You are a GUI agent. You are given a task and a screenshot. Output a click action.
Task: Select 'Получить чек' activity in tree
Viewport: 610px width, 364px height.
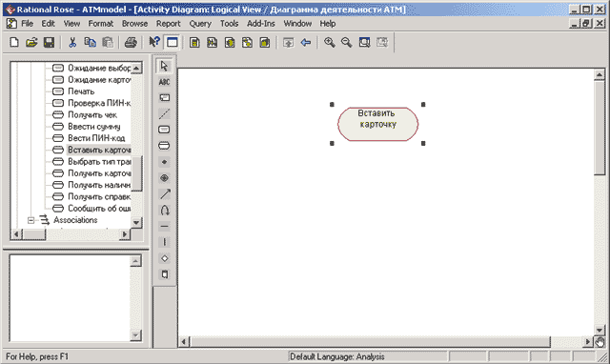tap(92, 114)
